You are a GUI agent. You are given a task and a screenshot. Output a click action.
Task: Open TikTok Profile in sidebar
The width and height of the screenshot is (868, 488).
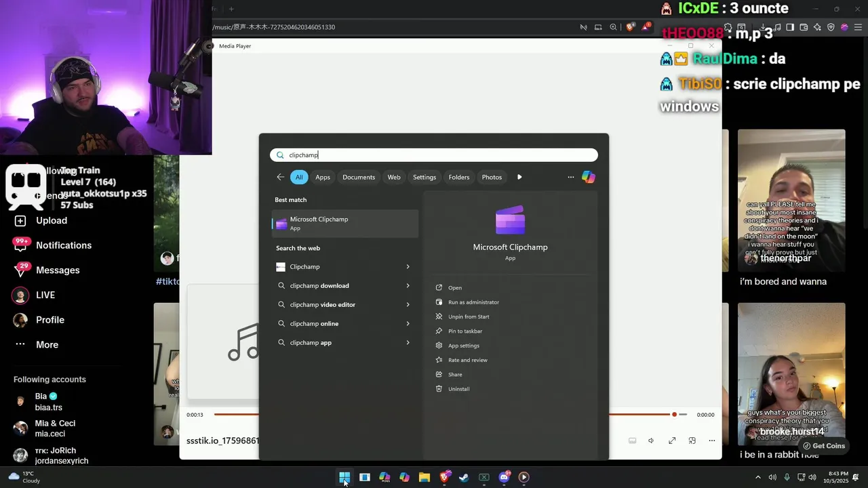[39, 320]
